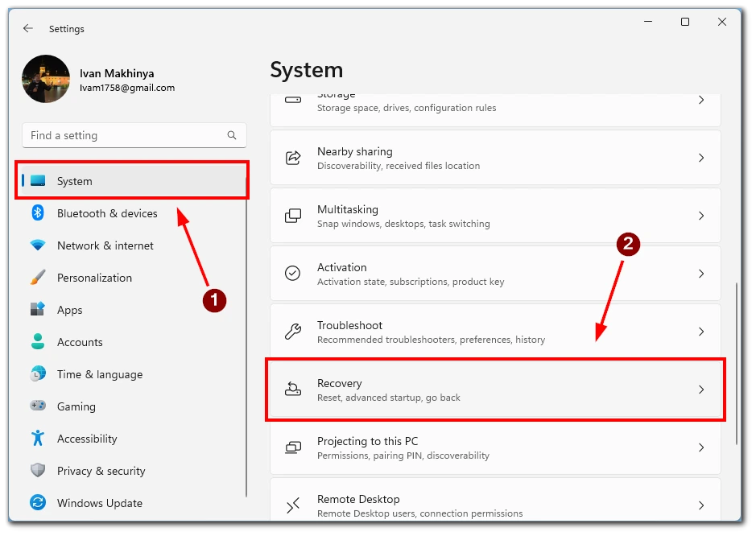Click the back arrow next to Settings
756x536 pixels.
pyautogui.click(x=28, y=28)
